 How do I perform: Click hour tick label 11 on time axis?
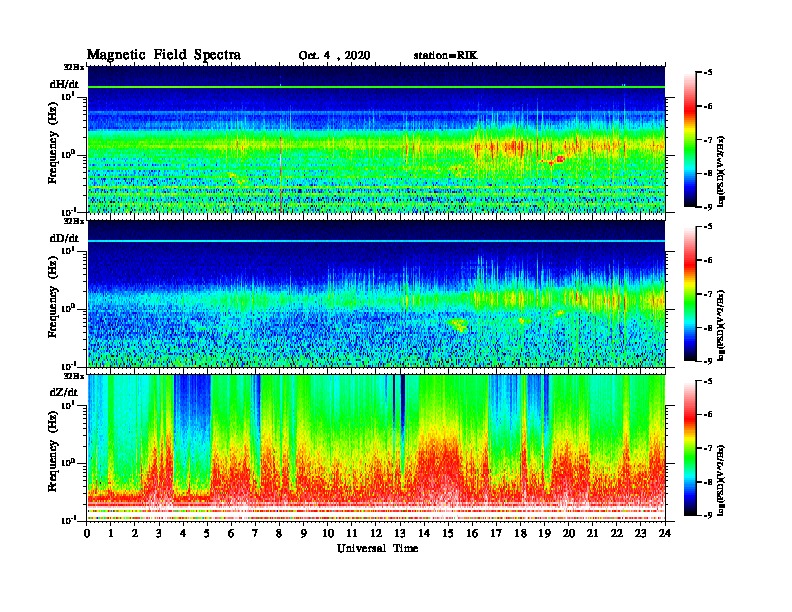(352, 533)
